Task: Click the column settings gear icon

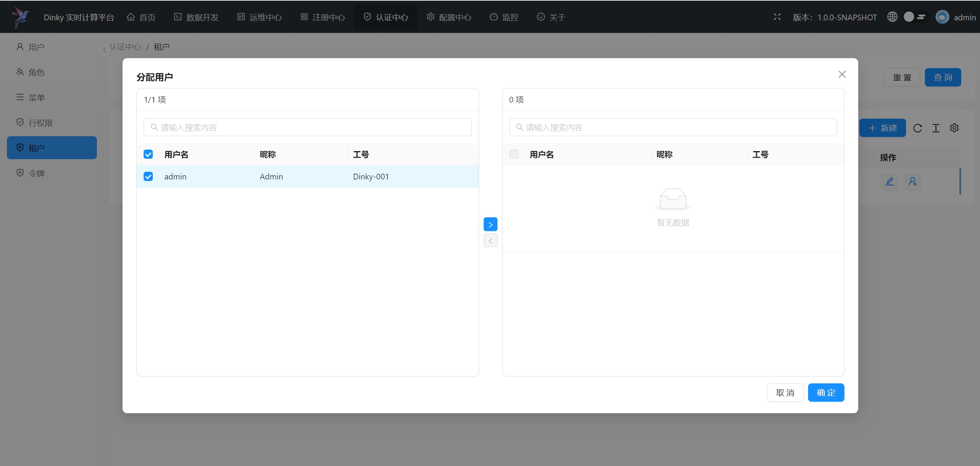Action: [x=954, y=129]
